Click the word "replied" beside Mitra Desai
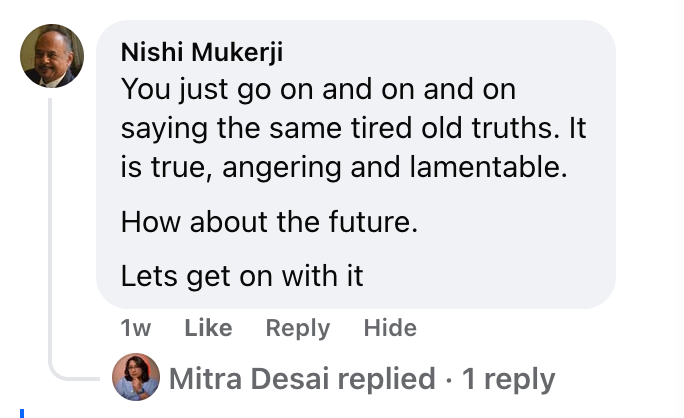Viewport: 684px width, 418px height. [x=386, y=379]
